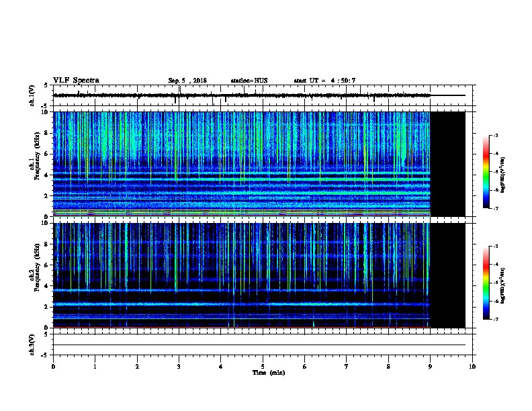532x411 pixels.
Task: Click the ch.1 spectrogram color scale bar
Action: tap(486, 172)
